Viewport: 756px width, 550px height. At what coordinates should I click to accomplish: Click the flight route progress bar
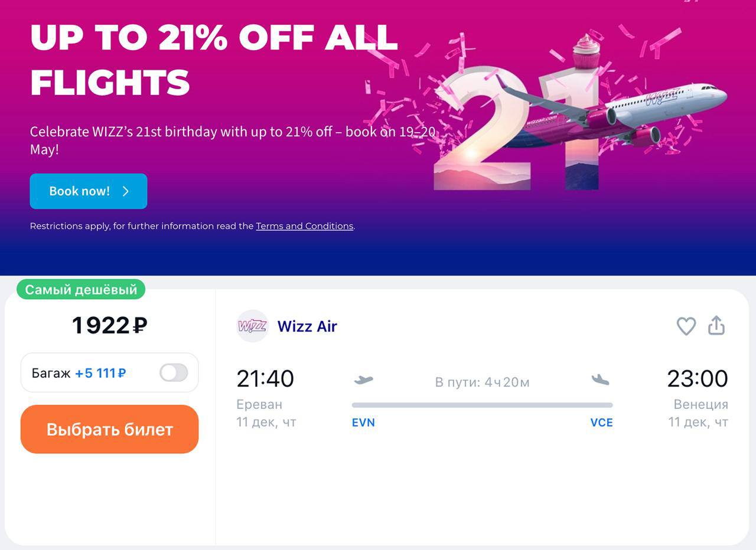pyautogui.click(x=482, y=405)
